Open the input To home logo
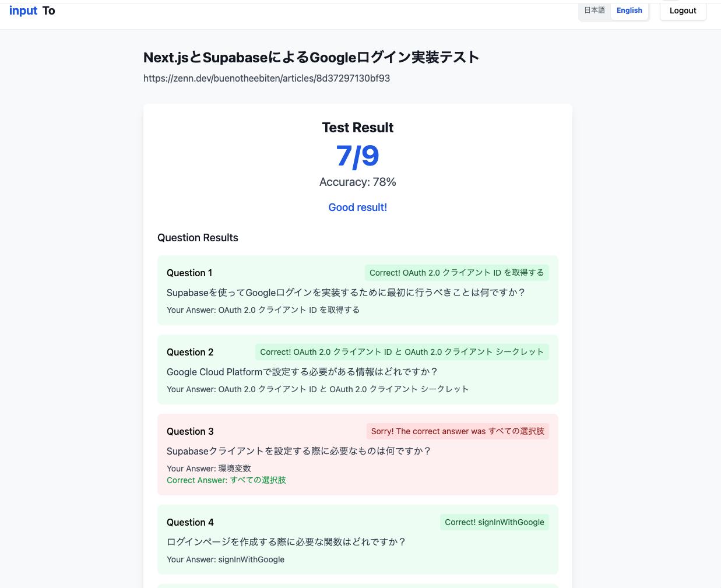721x588 pixels. (x=32, y=10)
